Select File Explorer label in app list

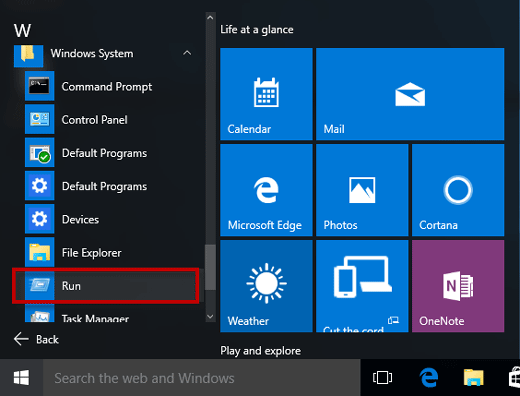[91, 253]
